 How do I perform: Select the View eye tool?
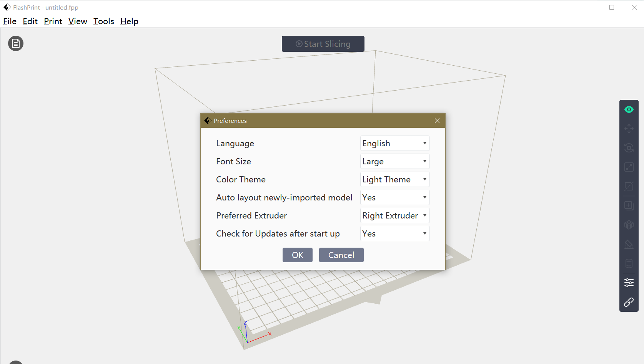click(x=629, y=109)
